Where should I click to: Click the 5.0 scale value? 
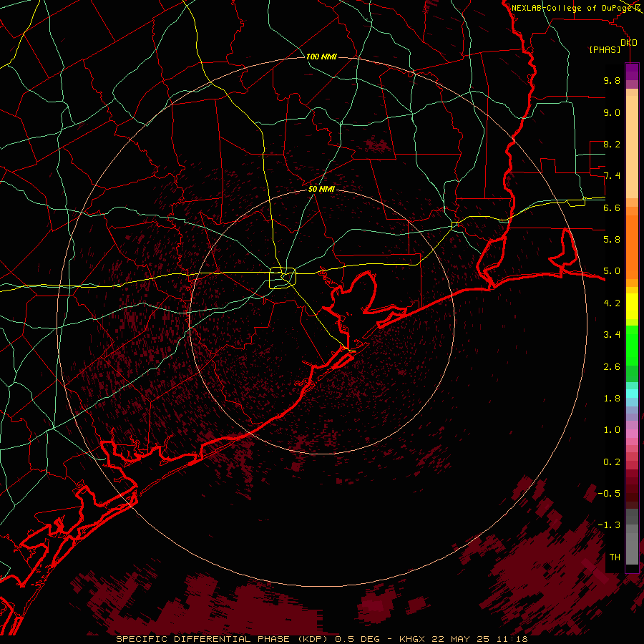coord(612,271)
